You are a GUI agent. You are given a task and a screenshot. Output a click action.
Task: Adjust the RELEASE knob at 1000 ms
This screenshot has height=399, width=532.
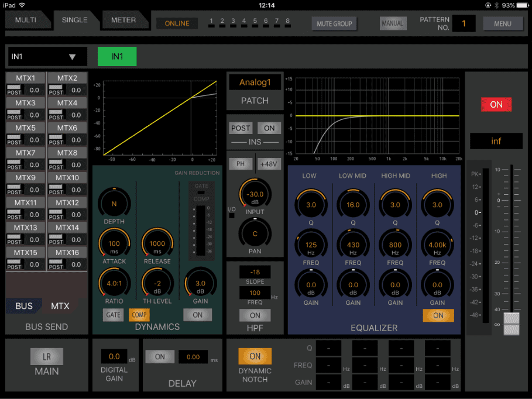pyautogui.click(x=157, y=243)
